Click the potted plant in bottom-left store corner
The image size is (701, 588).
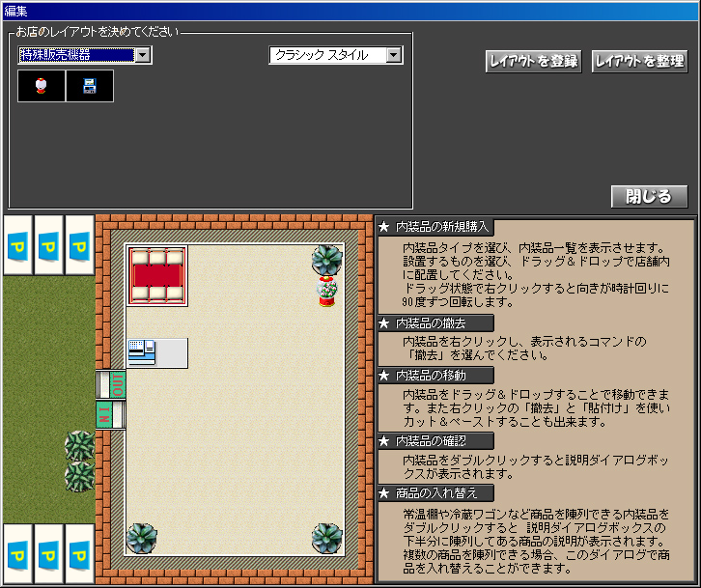click(x=142, y=538)
